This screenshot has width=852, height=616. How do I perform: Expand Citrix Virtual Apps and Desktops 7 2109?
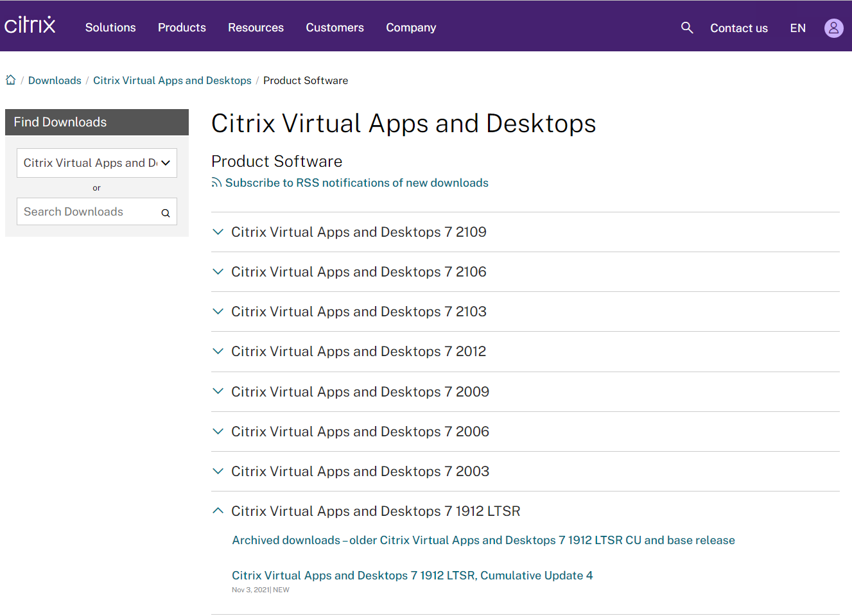(x=358, y=232)
